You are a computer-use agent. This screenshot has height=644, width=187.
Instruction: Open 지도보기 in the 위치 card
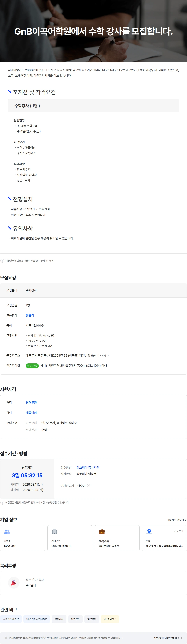tap(178, 531)
